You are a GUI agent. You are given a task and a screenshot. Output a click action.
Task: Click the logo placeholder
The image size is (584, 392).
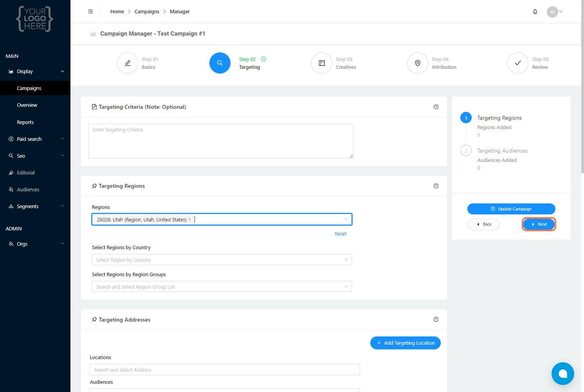point(35,18)
